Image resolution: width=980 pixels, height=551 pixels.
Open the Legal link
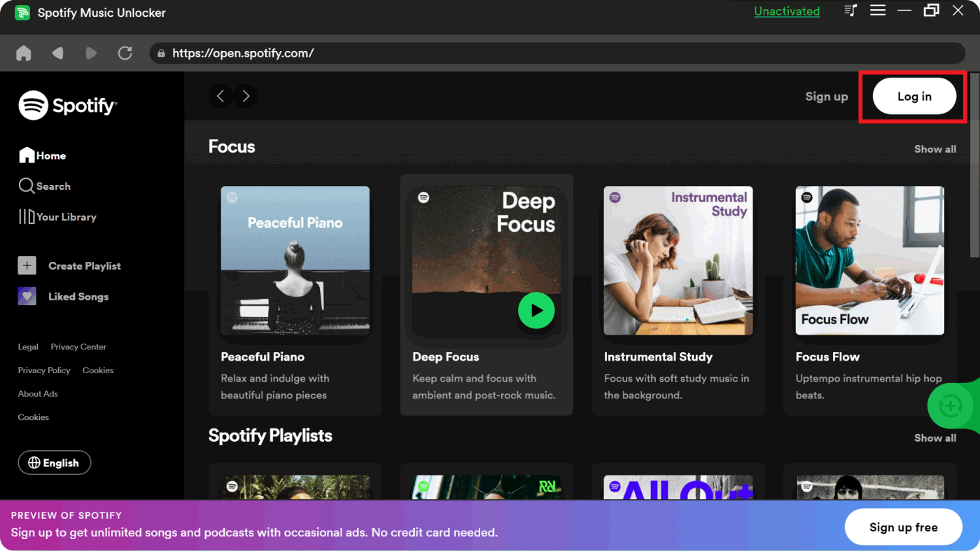click(x=28, y=347)
